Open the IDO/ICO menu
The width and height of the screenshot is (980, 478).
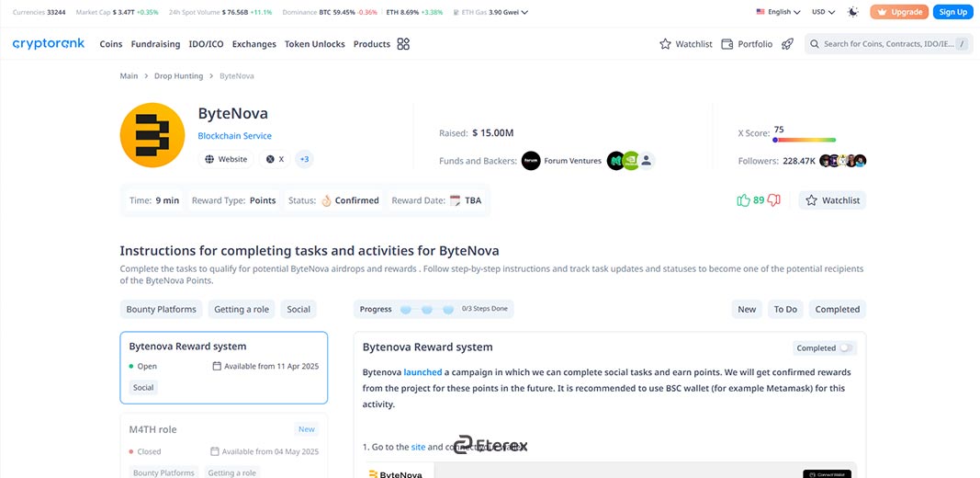[207, 44]
